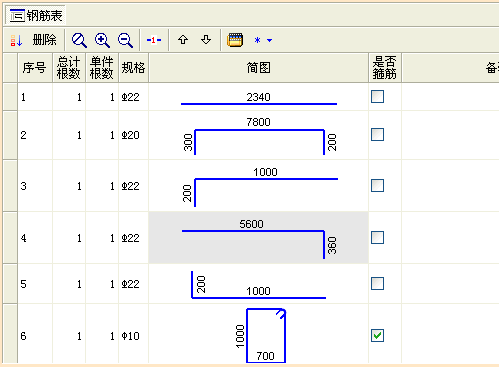Click the Φ20 specification cell in row 2
499x367 pixels.
[x=133, y=135]
